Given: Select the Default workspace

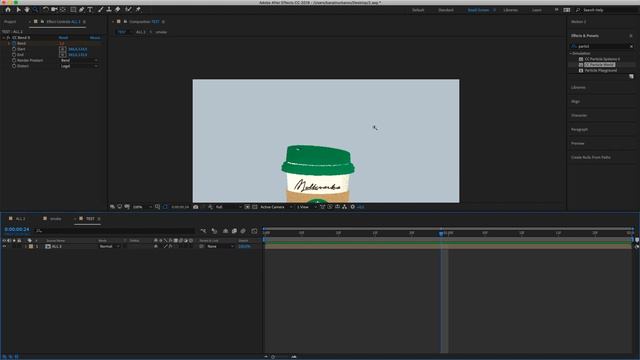Looking at the screenshot, I should tap(418, 10).
